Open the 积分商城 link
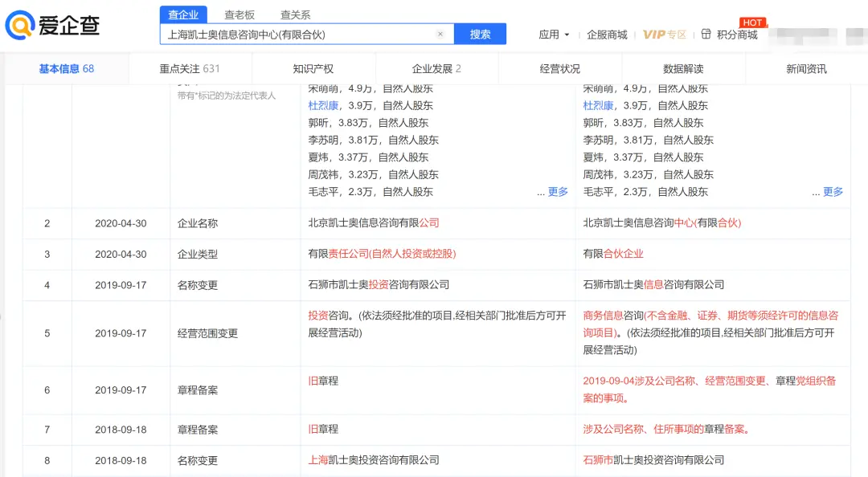Screen dimensions: 868x477 [737, 35]
